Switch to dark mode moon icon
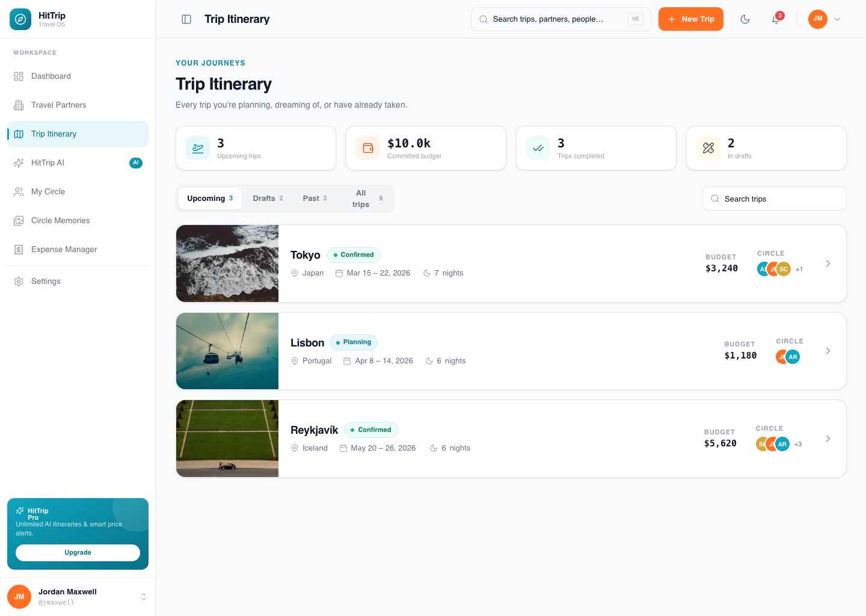Image resolution: width=866 pixels, height=616 pixels. 745,19
